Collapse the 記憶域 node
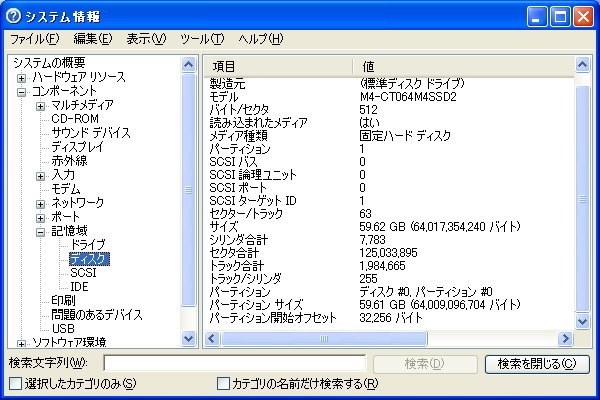The width and height of the screenshot is (600, 400). click(41, 232)
